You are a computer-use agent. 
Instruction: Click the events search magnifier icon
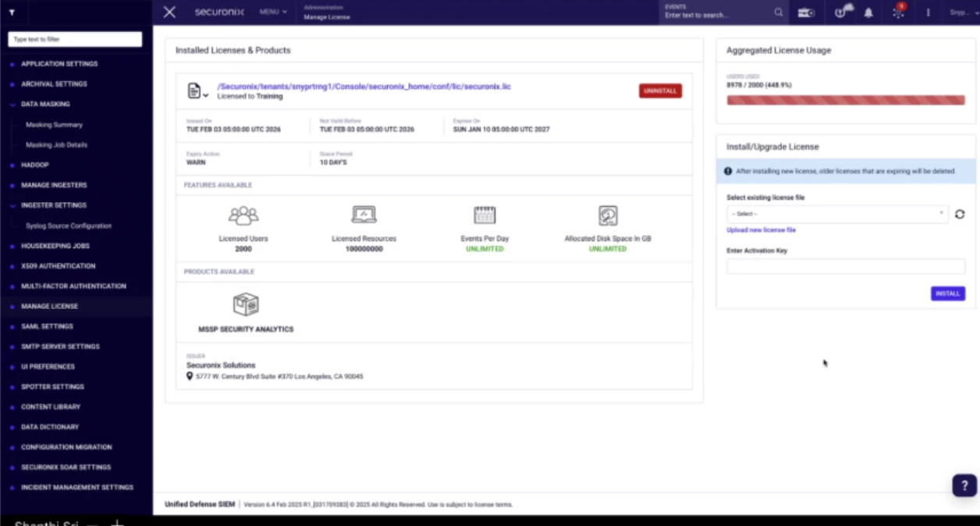coord(778,12)
